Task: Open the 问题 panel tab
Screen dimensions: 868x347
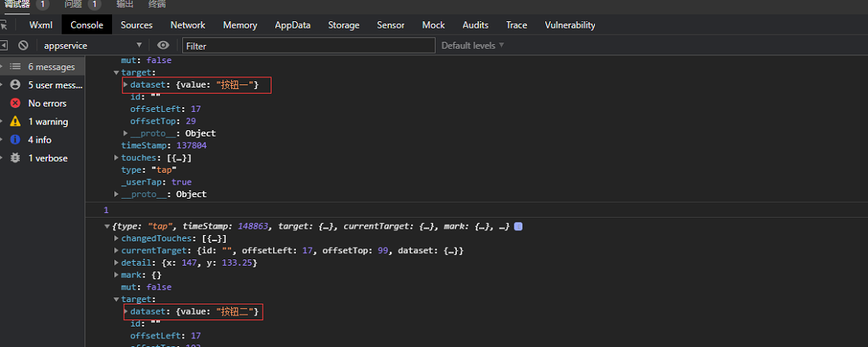Action: click(73, 5)
